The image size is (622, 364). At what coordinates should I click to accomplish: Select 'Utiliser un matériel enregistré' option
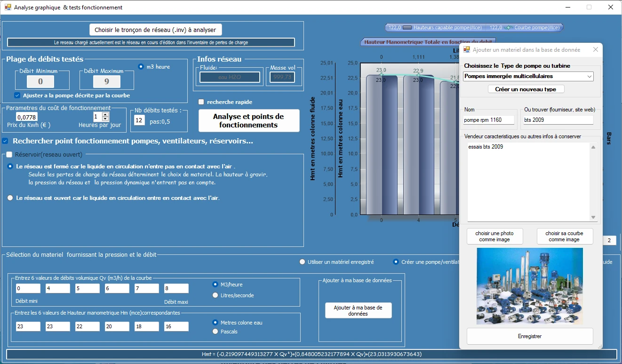(303, 262)
